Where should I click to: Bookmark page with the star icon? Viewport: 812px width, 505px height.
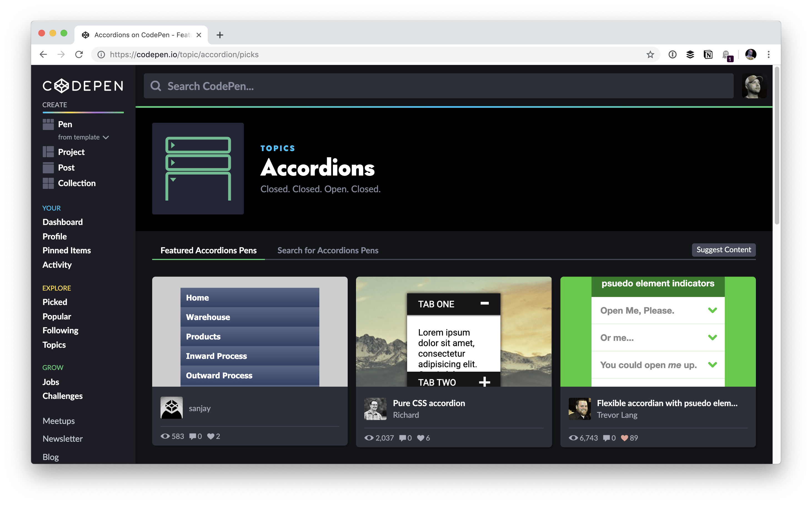click(x=650, y=54)
